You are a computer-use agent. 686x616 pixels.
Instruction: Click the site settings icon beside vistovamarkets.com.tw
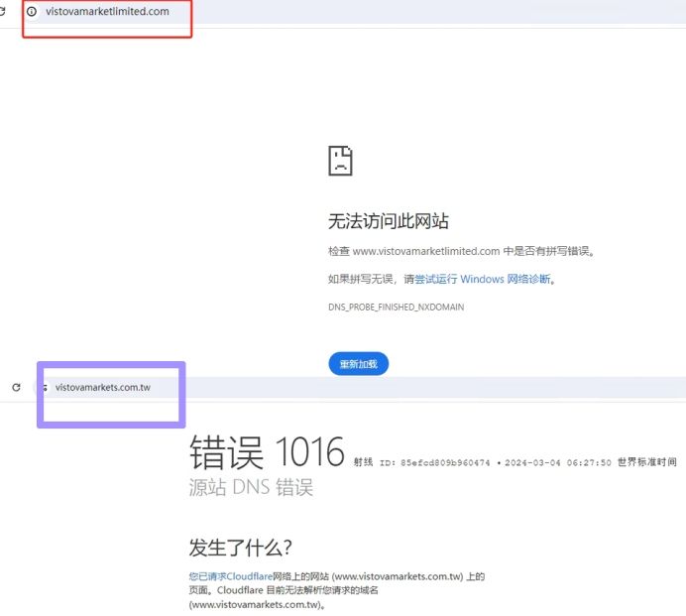point(45,388)
